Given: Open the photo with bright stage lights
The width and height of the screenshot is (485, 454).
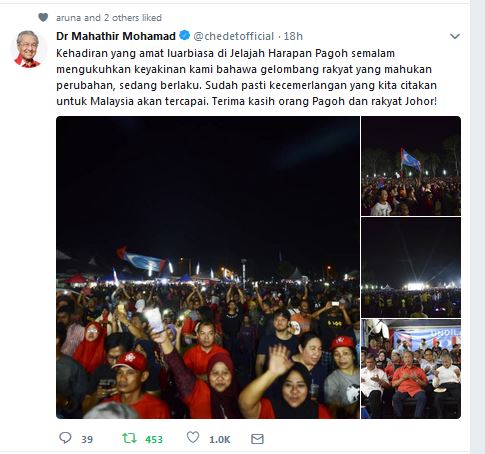Looking at the screenshot, I should [411, 267].
